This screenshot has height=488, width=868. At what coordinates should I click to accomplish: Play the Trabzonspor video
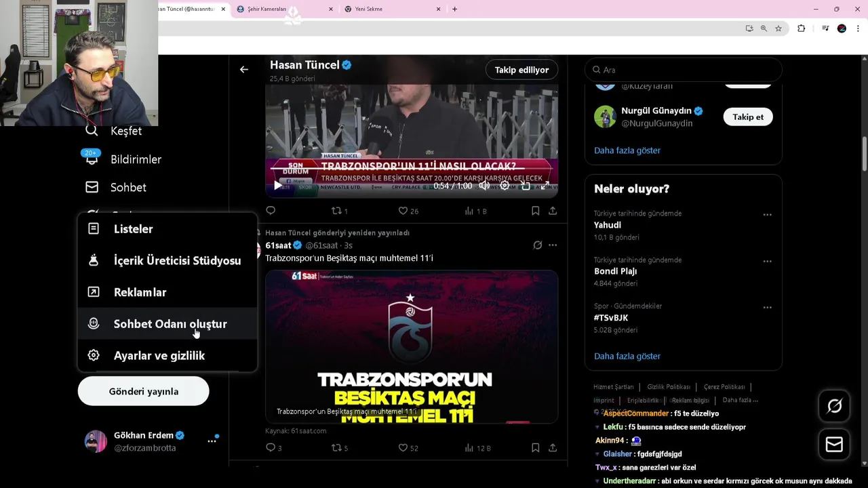point(277,185)
